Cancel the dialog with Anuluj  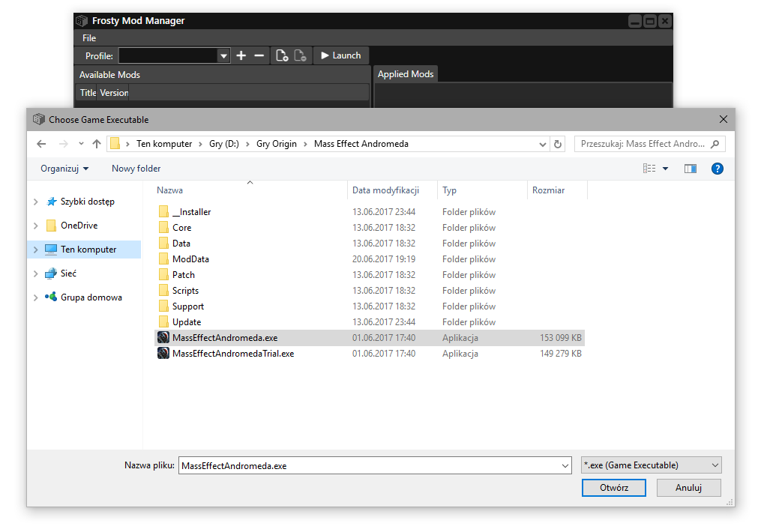tap(689, 488)
